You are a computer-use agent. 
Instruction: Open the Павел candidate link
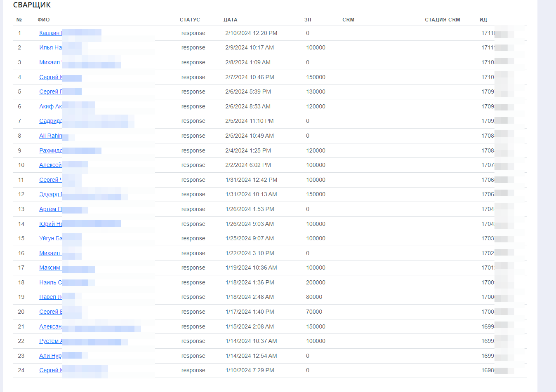50,297
